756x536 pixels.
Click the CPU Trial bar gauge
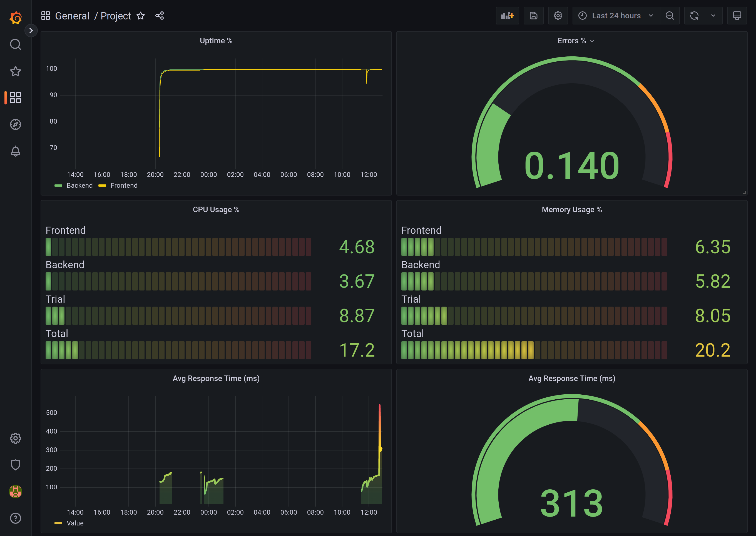178,316
